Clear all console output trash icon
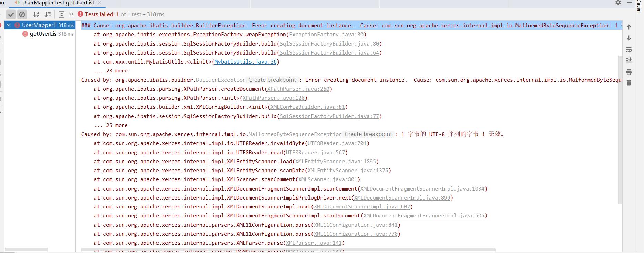 [x=629, y=82]
